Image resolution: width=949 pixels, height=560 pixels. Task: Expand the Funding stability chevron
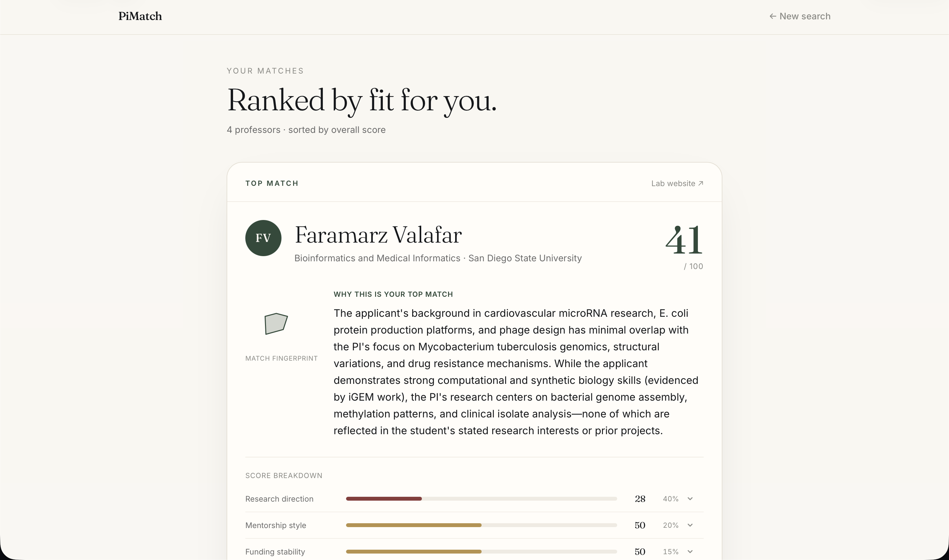point(690,552)
